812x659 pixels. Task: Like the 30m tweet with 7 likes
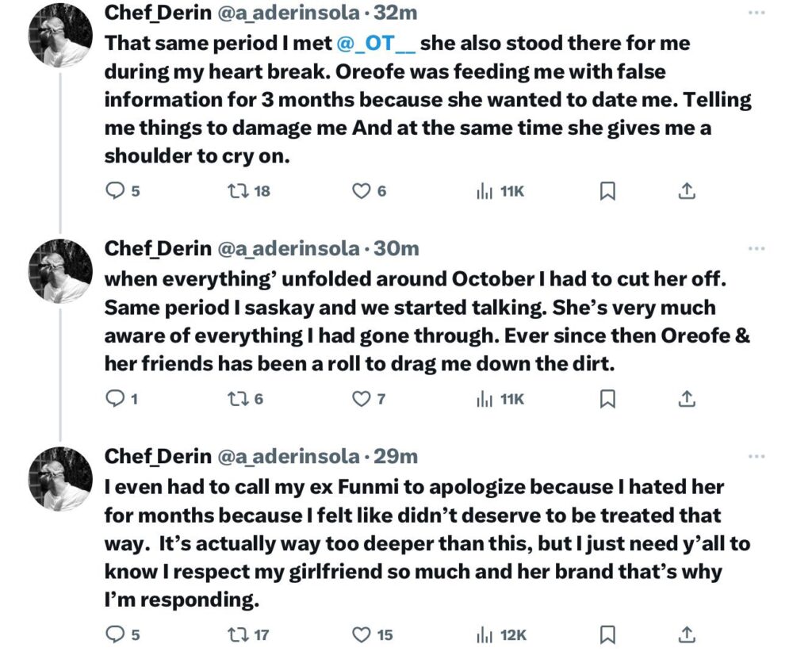(x=362, y=399)
